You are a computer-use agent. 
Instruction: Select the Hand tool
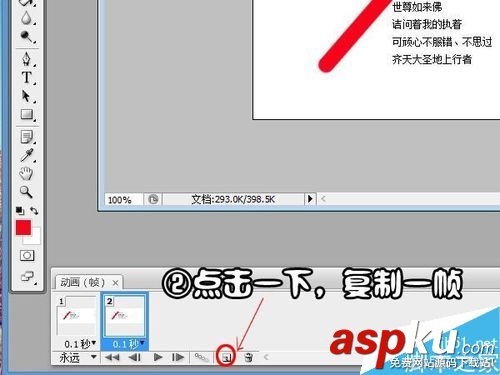26,174
